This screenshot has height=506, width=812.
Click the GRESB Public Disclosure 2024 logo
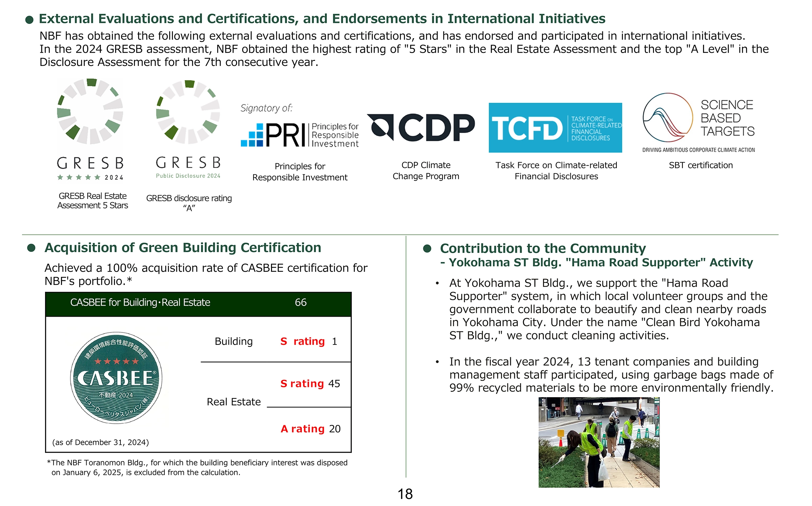tap(188, 129)
